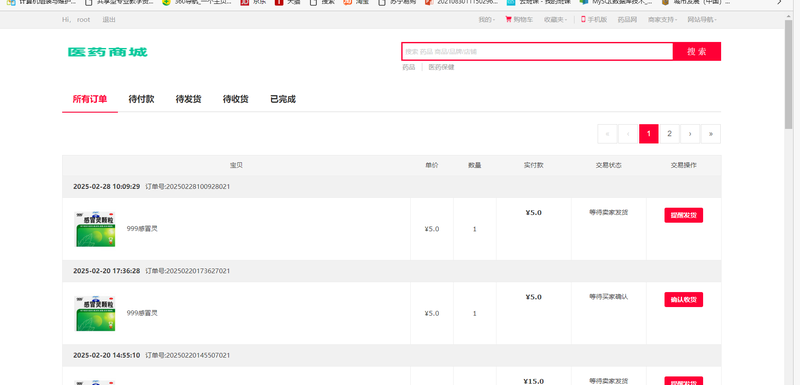This screenshot has height=385, width=800.
Task: Focus the drug search input field
Action: tap(537, 52)
